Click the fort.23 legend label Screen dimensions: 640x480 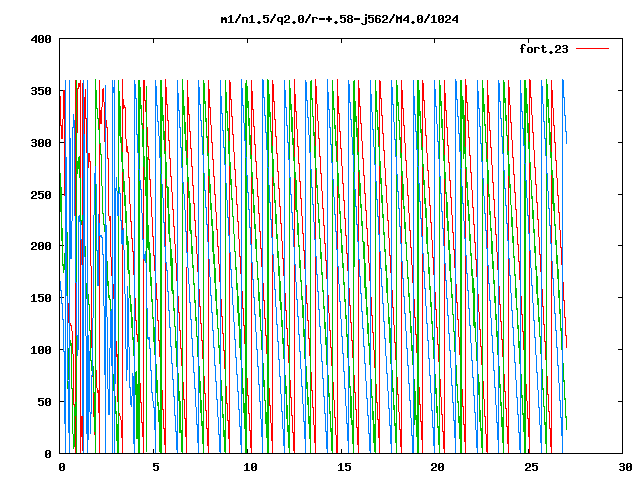(x=543, y=49)
